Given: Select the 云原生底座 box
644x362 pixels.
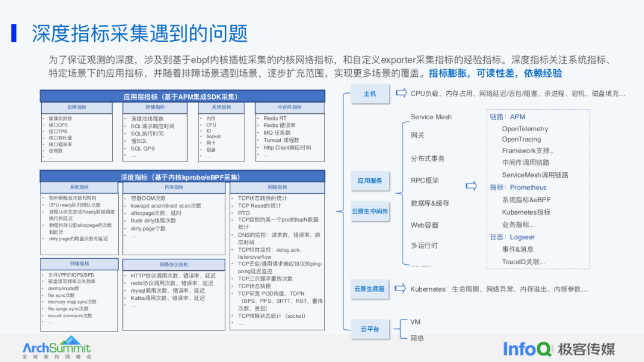Looking at the screenshot, I should (x=370, y=289).
